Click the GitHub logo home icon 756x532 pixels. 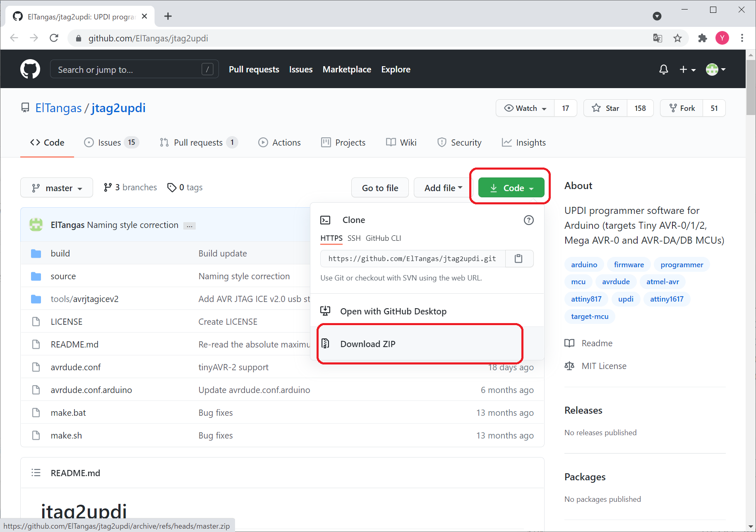click(x=30, y=69)
